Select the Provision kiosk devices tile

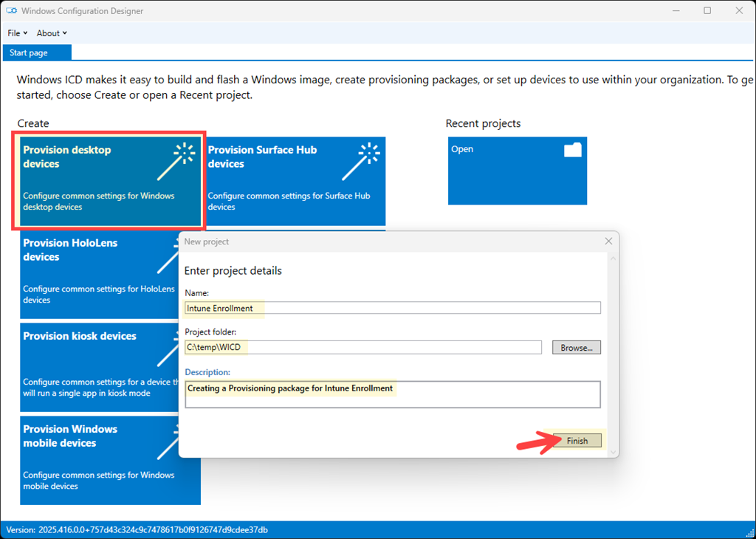point(99,368)
